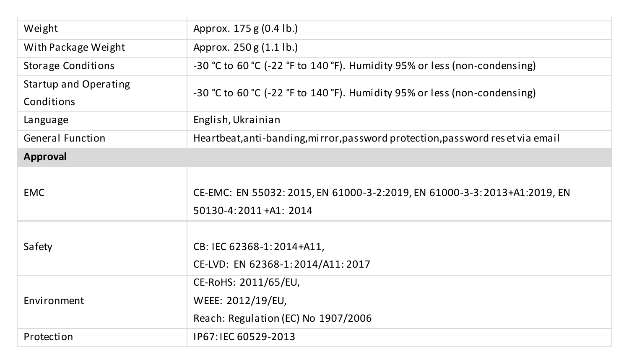Click the EMC row label
The width and height of the screenshot is (629, 364).
[34, 193]
